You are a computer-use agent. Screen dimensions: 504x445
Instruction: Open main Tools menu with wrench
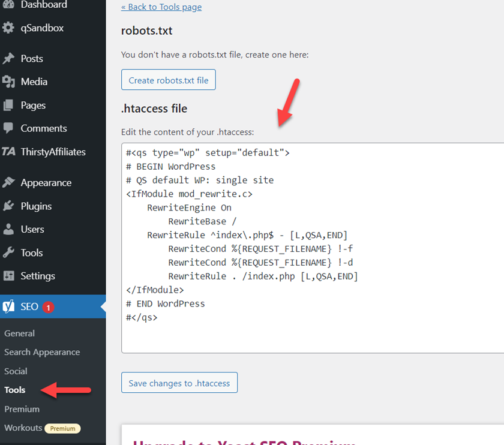pos(53,252)
